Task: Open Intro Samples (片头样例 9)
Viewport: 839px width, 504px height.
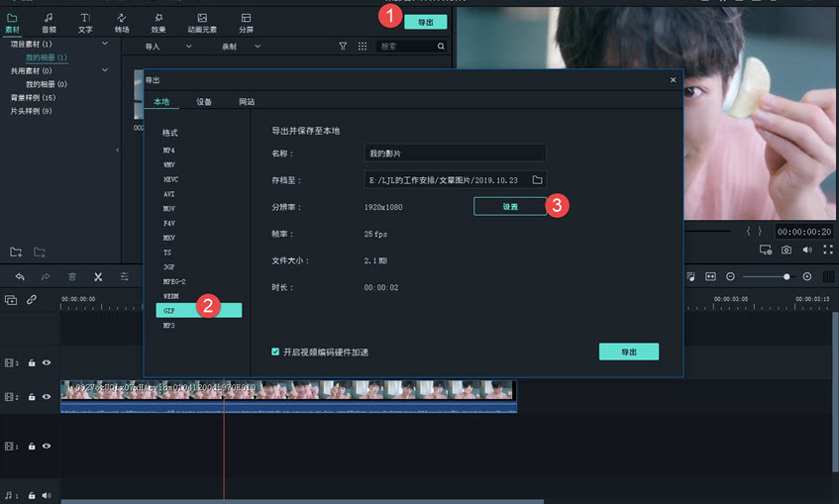Action: 31,111
